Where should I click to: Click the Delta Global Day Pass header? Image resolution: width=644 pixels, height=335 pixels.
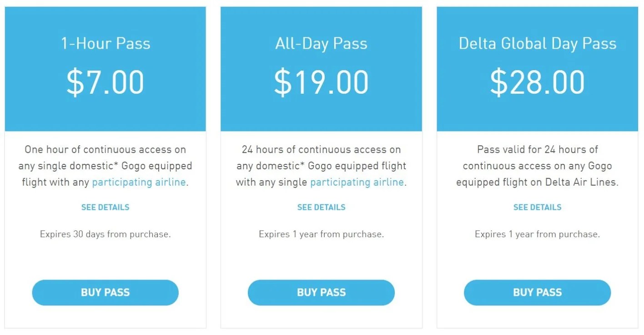[537, 43]
